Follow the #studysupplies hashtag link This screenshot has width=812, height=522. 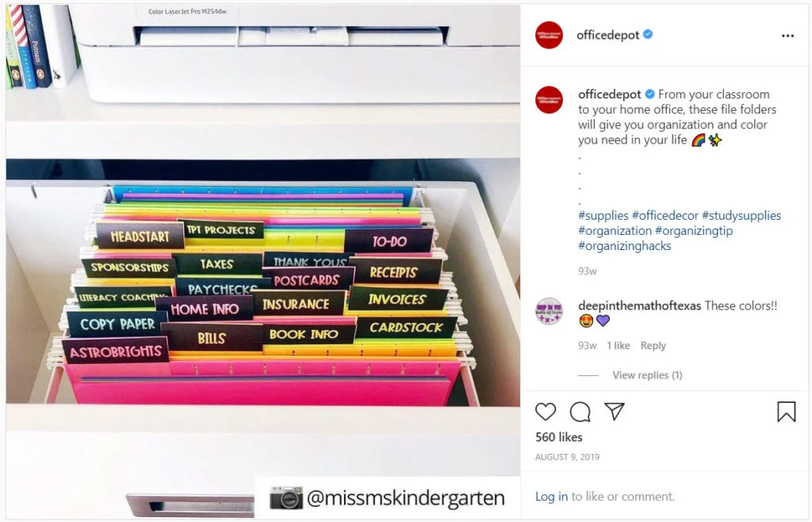coord(741,216)
